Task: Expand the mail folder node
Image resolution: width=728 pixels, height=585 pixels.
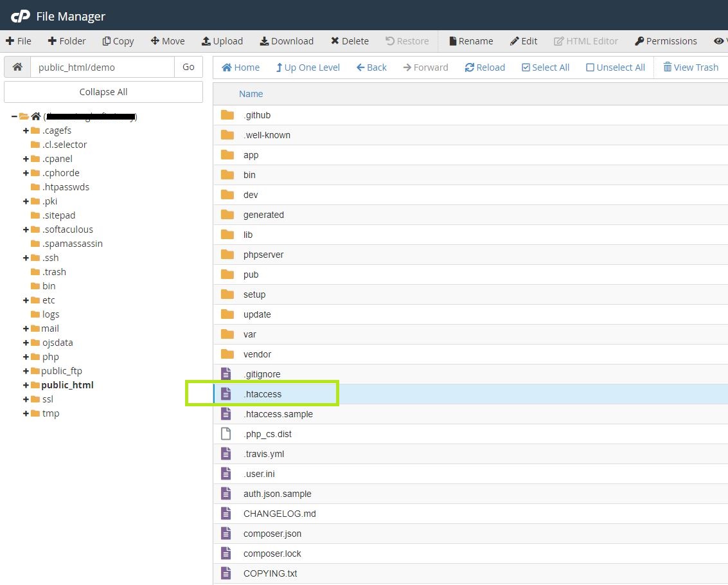Action: pyautogui.click(x=26, y=328)
